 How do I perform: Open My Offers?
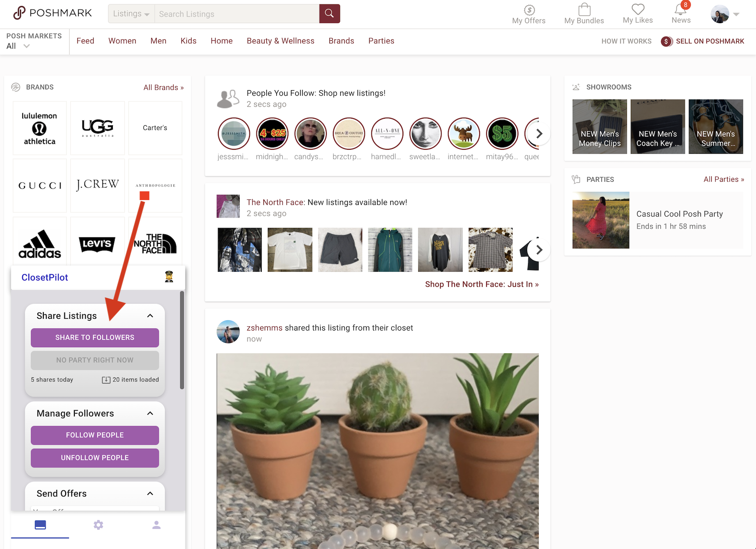tap(528, 14)
